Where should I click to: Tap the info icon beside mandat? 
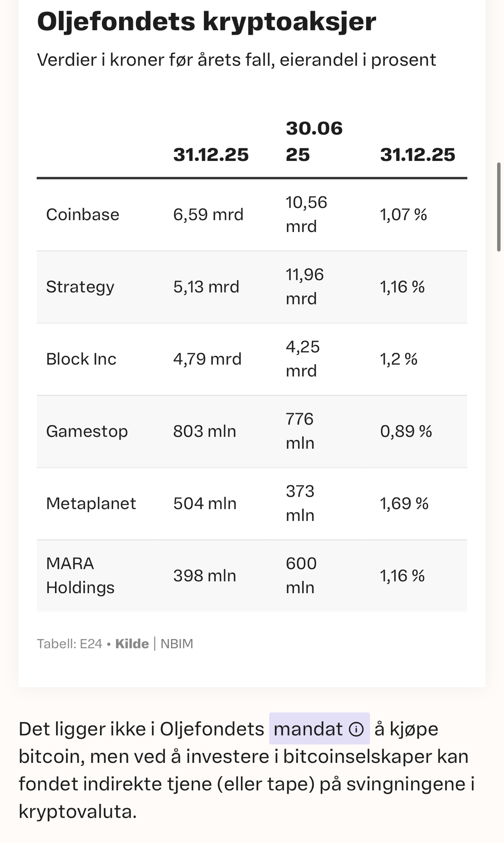(356, 729)
